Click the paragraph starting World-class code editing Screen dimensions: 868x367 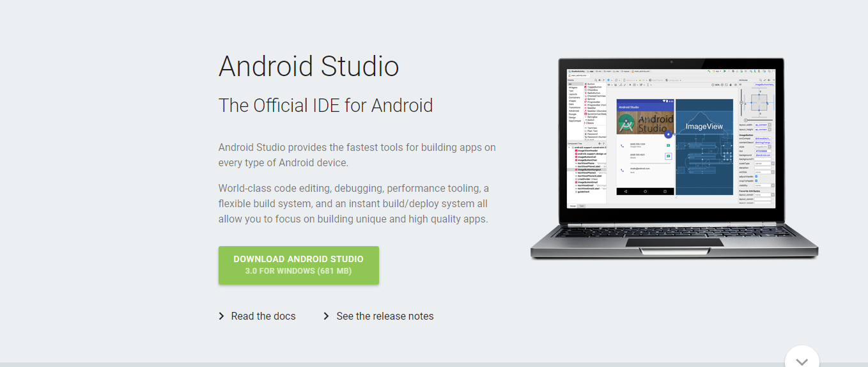[353, 203]
